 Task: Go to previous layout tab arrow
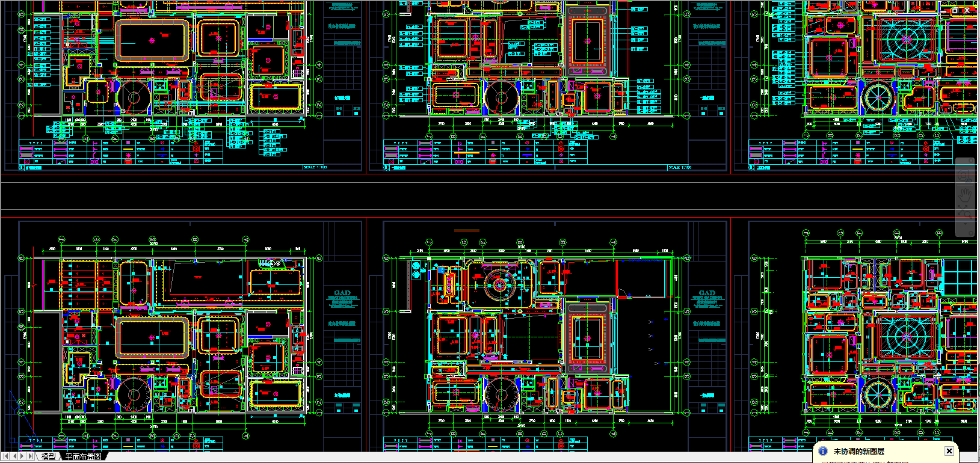point(14,456)
